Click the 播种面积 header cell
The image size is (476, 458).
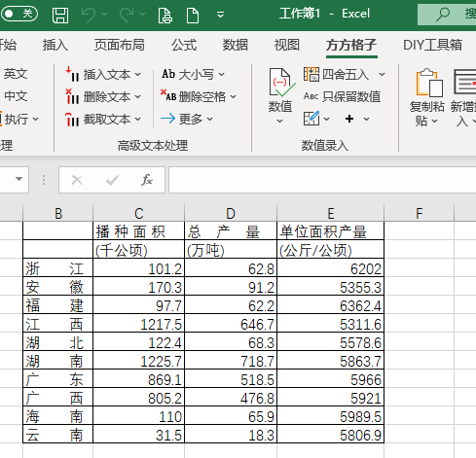tap(139, 231)
